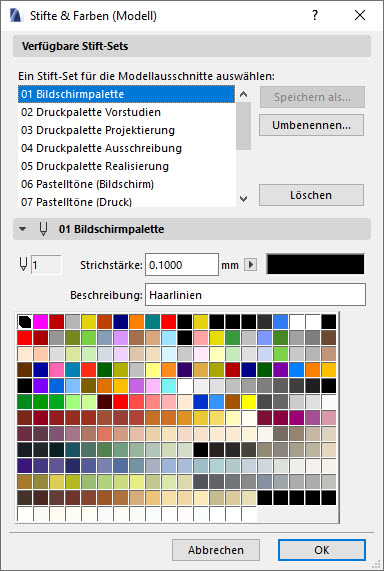
Task: Click the Umbenennen... button
Action: (311, 125)
